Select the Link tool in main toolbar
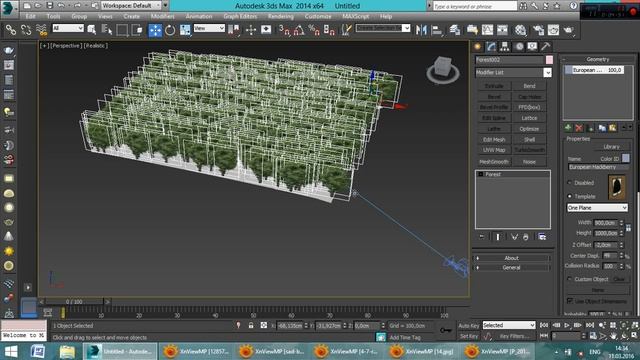This screenshot has height=360, width=640. (11, 30)
